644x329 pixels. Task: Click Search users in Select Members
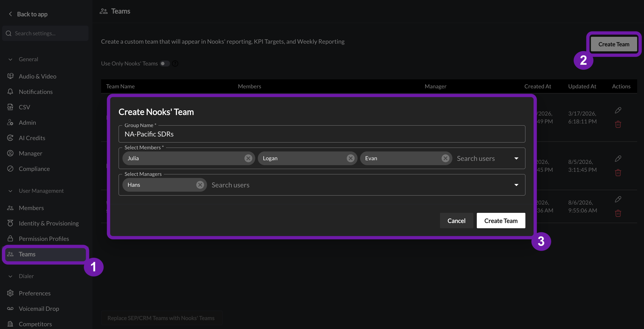coord(476,158)
